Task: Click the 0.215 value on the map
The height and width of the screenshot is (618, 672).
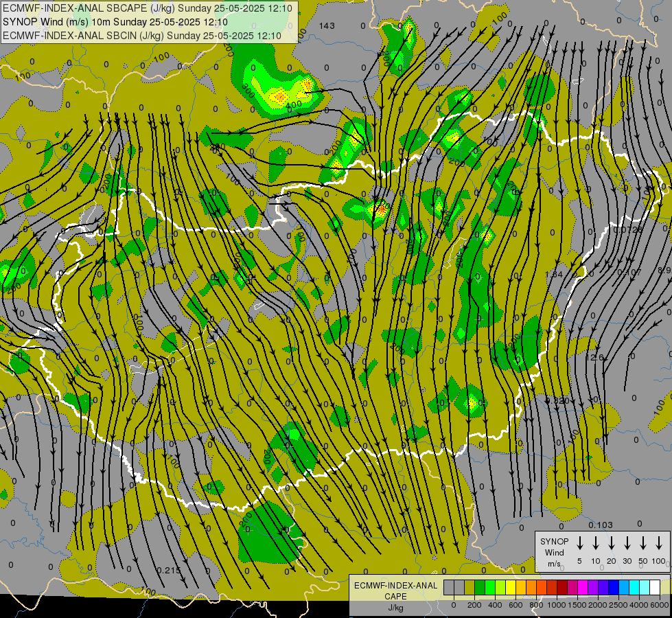Action: coord(168,571)
